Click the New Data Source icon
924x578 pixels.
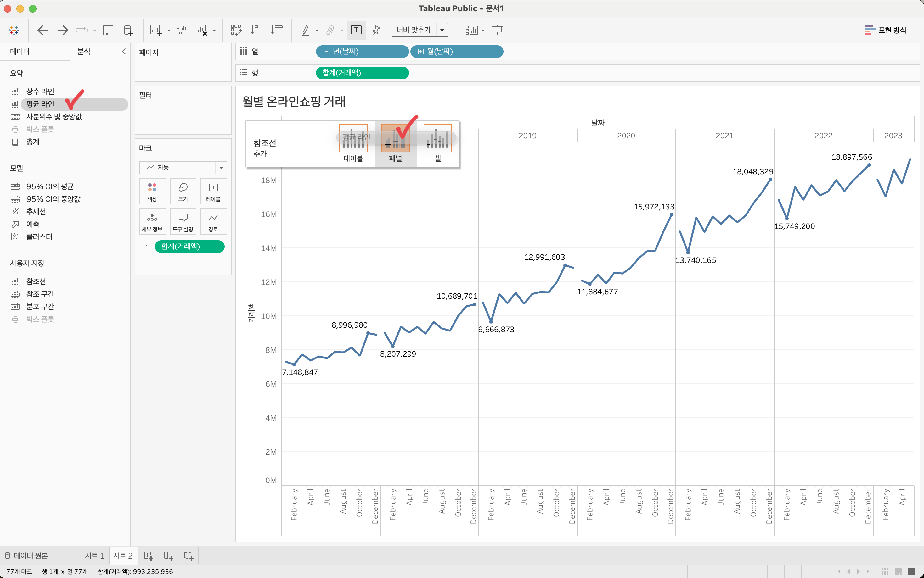128,30
